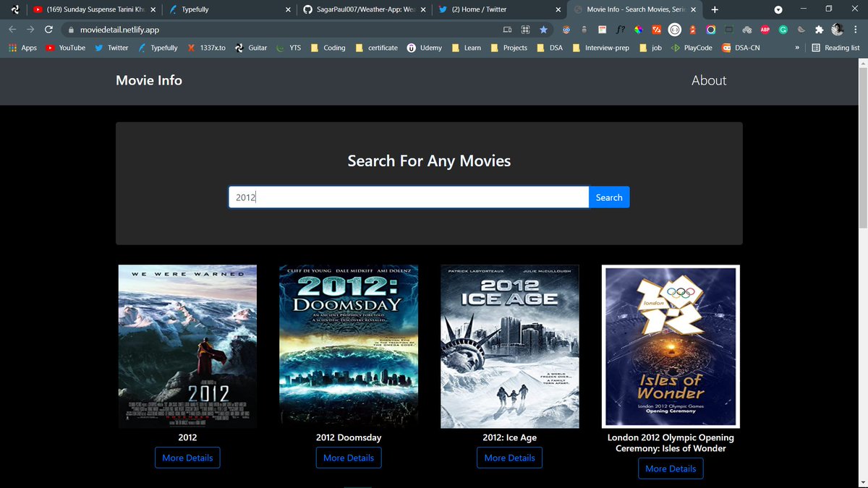
Task: Expand hidden bookmarks with the double chevron
Action: 797,48
